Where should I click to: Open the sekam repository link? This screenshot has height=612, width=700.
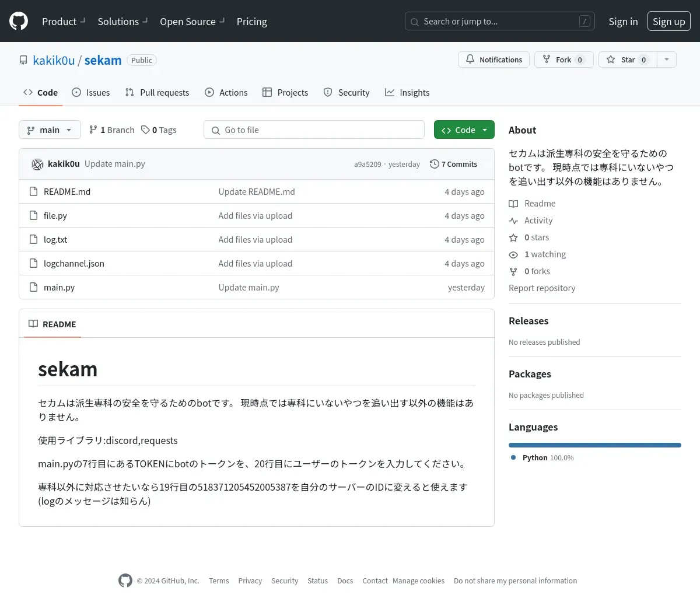(x=103, y=60)
